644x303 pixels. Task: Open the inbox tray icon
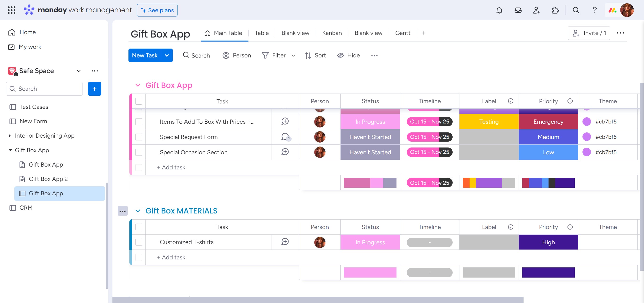pyautogui.click(x=518, y=10)
